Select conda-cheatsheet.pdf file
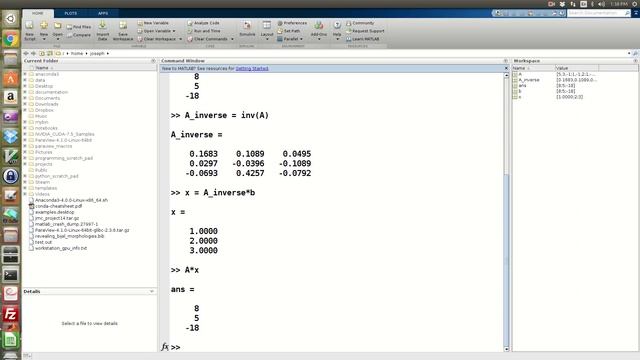Screen dimensions: 640x360 coord(58,206)
